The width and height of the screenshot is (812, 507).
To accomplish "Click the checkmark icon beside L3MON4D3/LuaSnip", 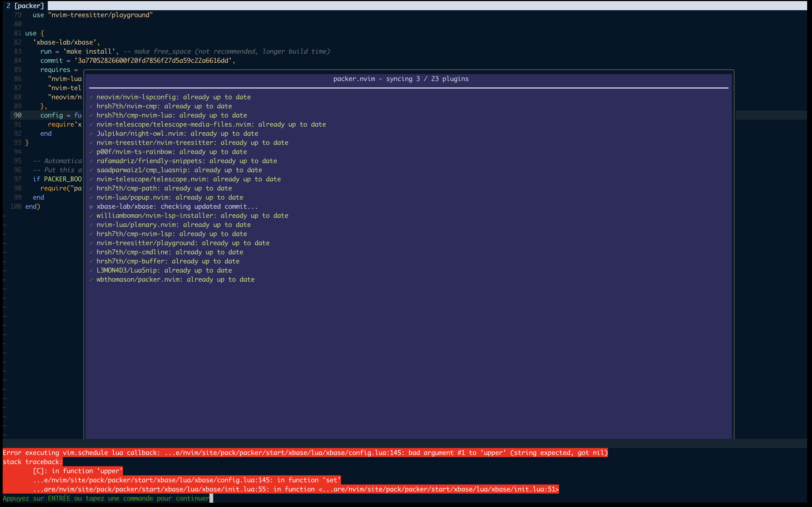I will 91,270.
